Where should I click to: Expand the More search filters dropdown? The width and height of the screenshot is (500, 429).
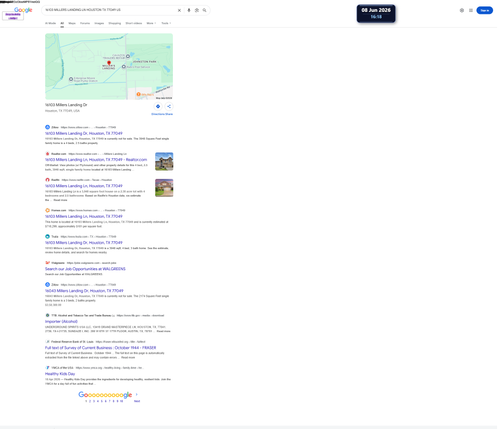pos(151,23)
